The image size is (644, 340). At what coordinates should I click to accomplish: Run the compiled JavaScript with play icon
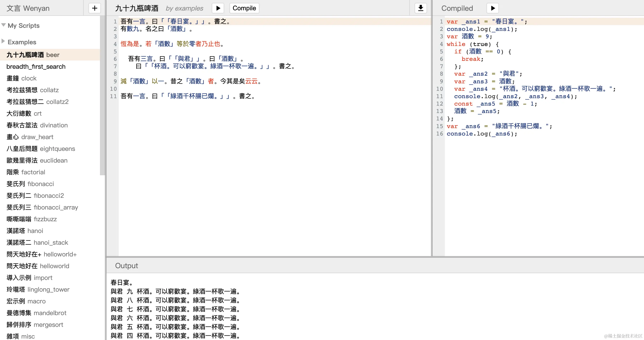click(492, 8)
